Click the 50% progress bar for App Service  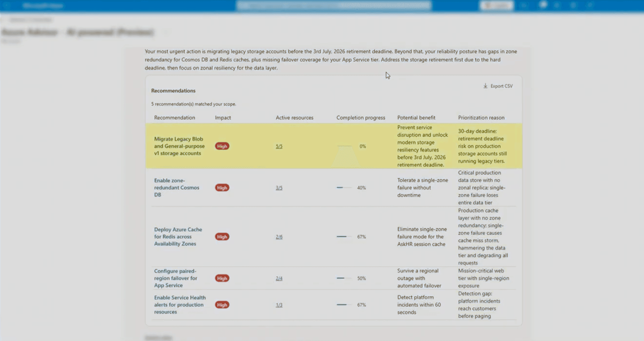(344, 278)
